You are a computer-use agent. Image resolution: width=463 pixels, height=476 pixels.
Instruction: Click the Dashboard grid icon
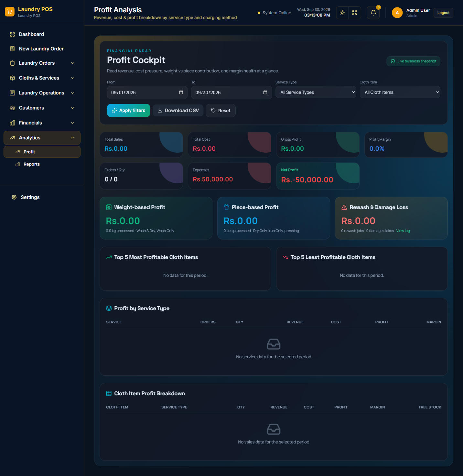[12, 34]
